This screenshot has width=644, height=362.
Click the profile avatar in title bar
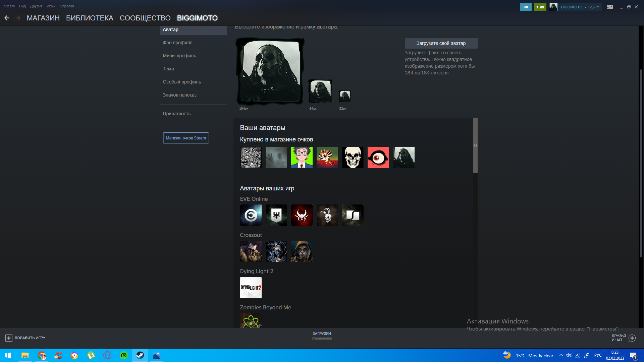[553, 7]
